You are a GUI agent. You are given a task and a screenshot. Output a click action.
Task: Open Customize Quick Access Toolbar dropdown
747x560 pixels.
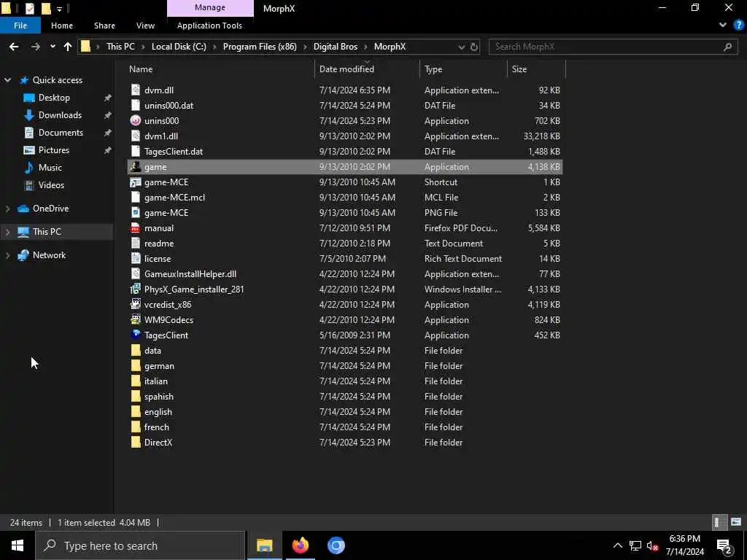point(60,9)
